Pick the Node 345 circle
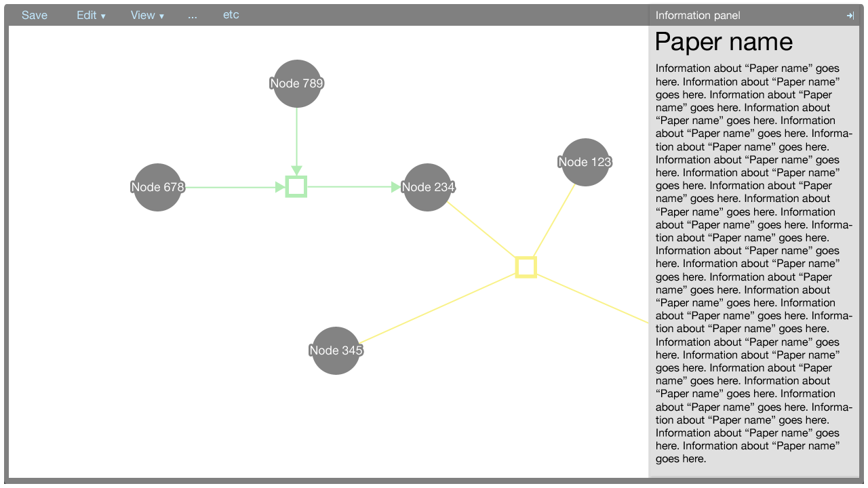The height and width of the screenshot is (488, 868). click(336, 350)
